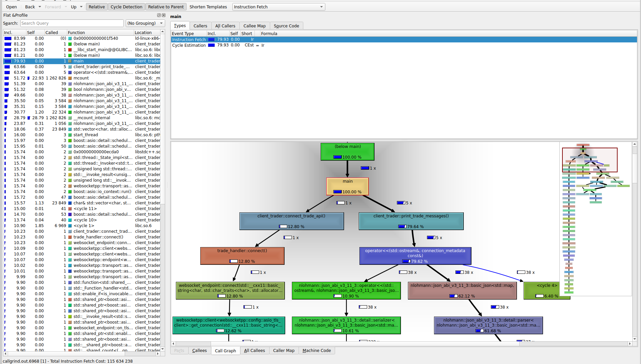641x364 pixels.
Task: Click the Open button
Action: (x=11, y=7)
